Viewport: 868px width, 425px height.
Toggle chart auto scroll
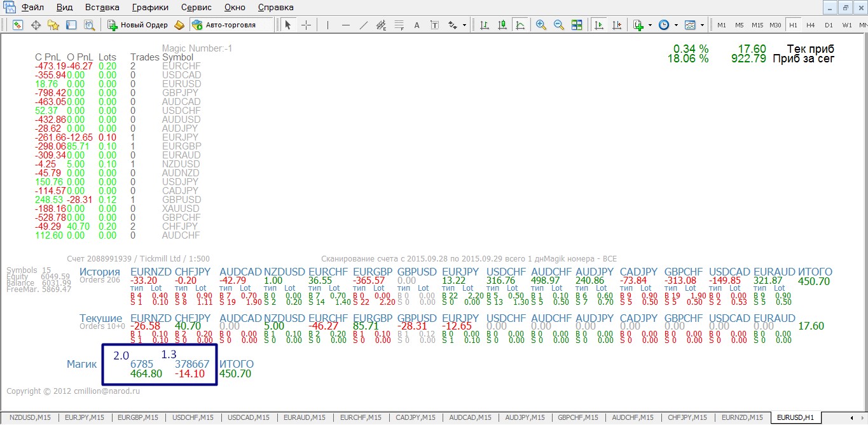point(599,25)
